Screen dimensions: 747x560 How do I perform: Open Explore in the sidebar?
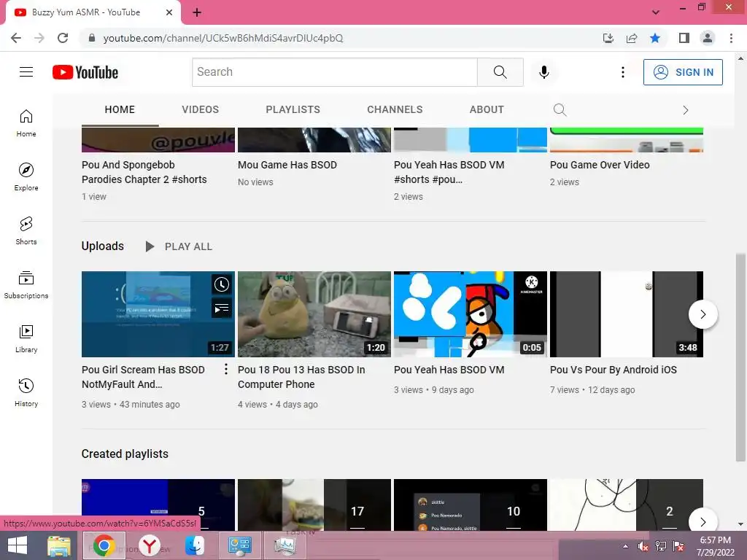[26, 176]
